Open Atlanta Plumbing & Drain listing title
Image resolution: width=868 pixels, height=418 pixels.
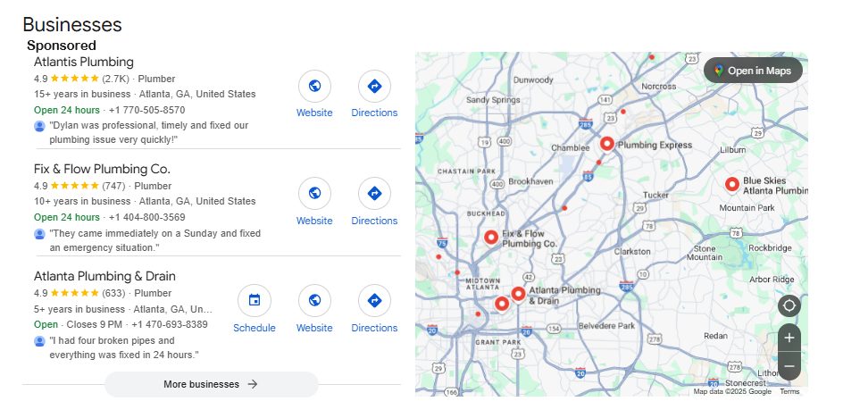tap(104, 276)
